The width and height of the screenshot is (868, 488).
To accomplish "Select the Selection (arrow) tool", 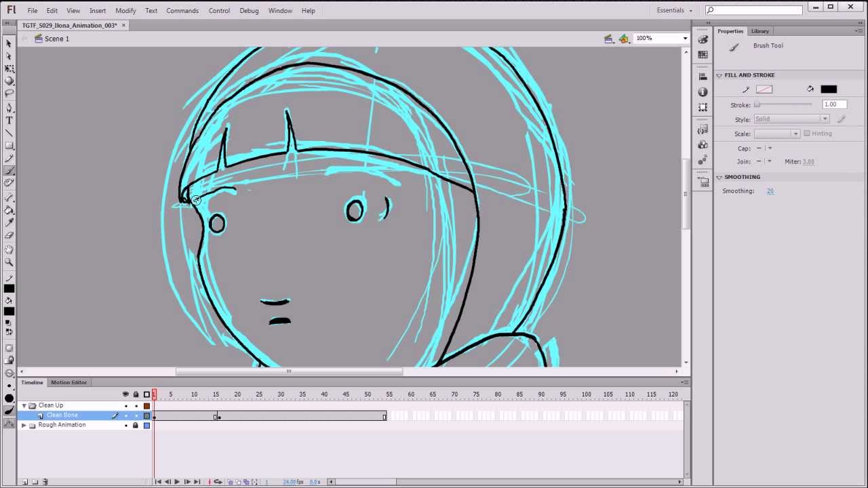I will tap(9, 43).
